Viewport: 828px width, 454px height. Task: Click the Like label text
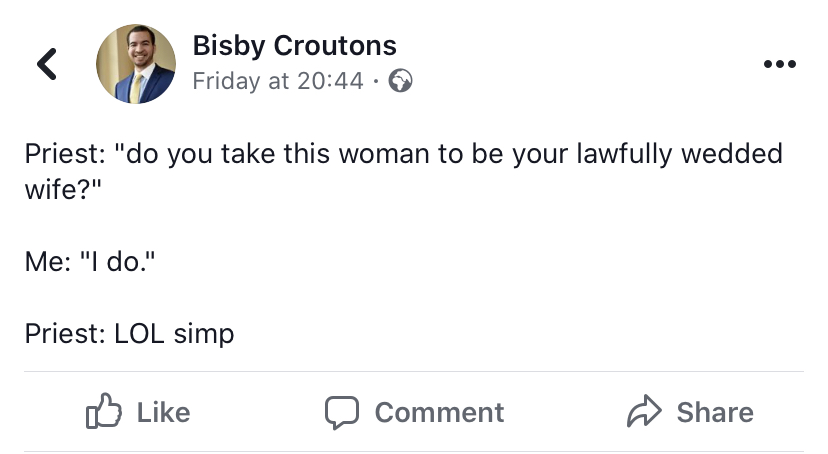coord(163,412)
